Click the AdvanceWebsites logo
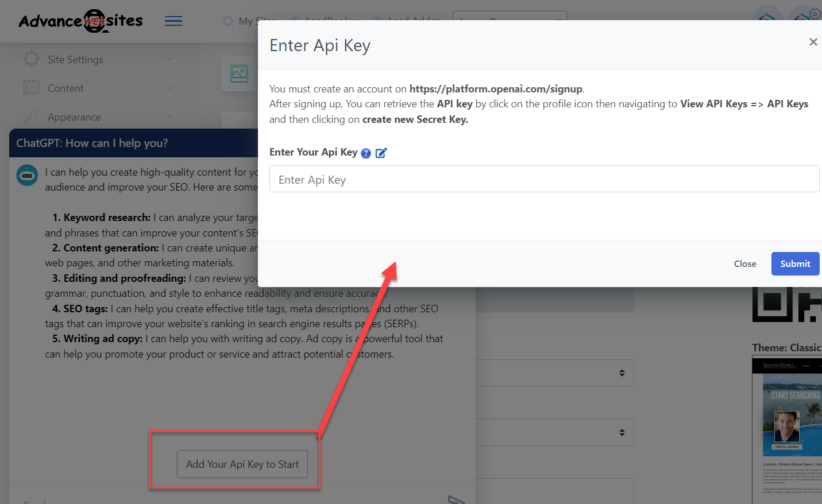Image resolution: width=822 pixels, height=504 pixels. [x=80, y=21]
